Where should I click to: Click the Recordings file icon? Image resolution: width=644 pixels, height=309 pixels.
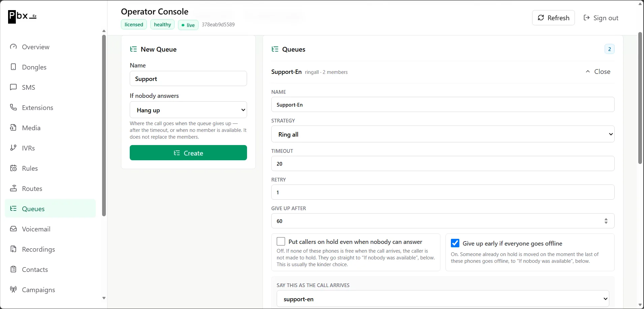pyautogui.click(x=13, y=249)
